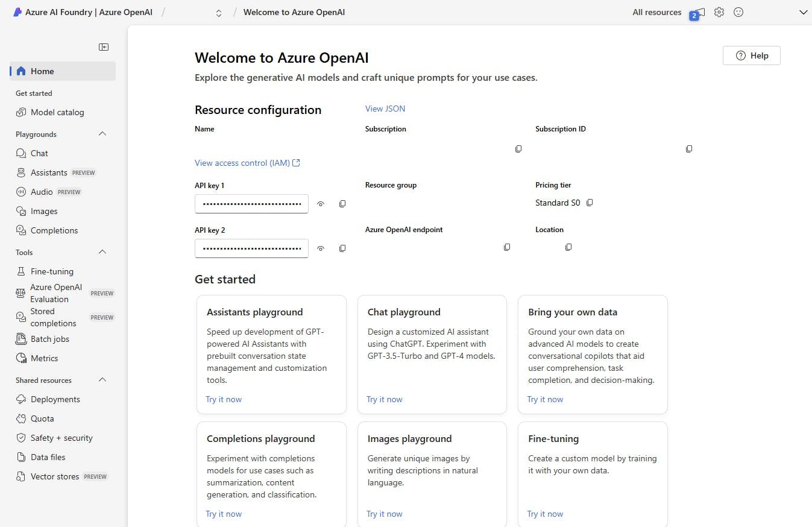Open the settings gear icon
Screen dimensions: 812x527
[719, 12]
